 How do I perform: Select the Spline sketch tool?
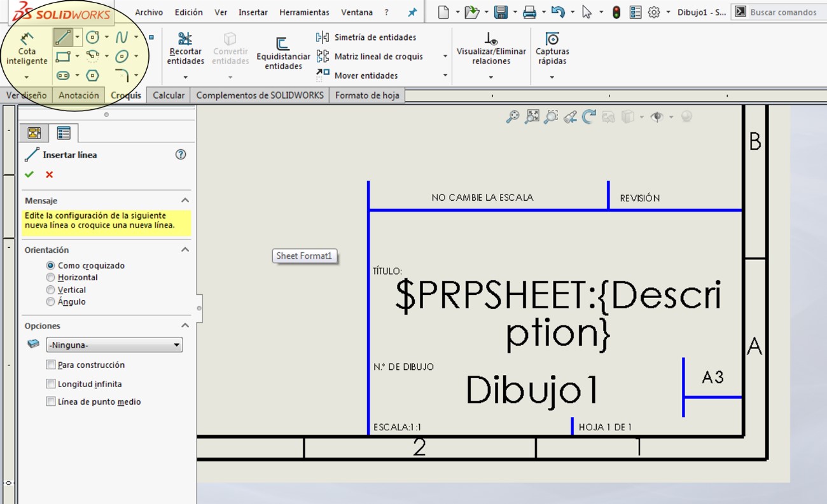click(122, 37)
